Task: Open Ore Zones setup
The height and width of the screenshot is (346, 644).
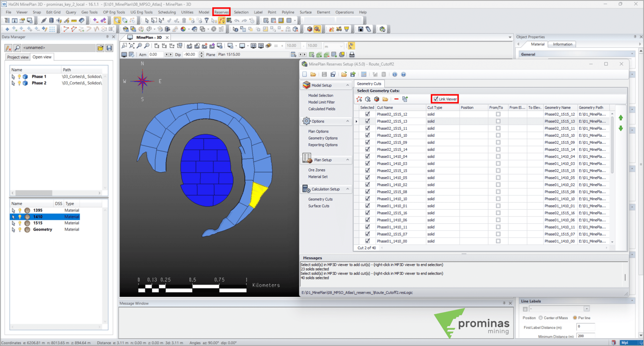Action: (317, 170)
